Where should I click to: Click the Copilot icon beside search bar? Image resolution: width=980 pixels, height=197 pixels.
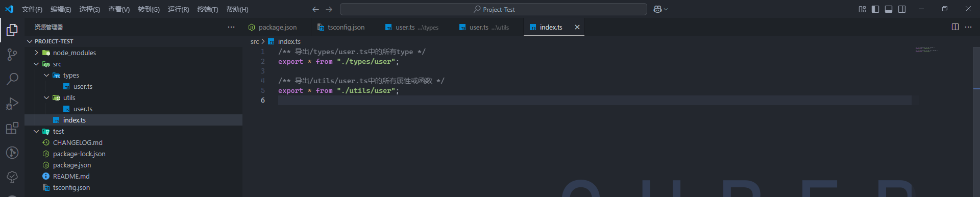pyautogui.click(x=660, y=9)
